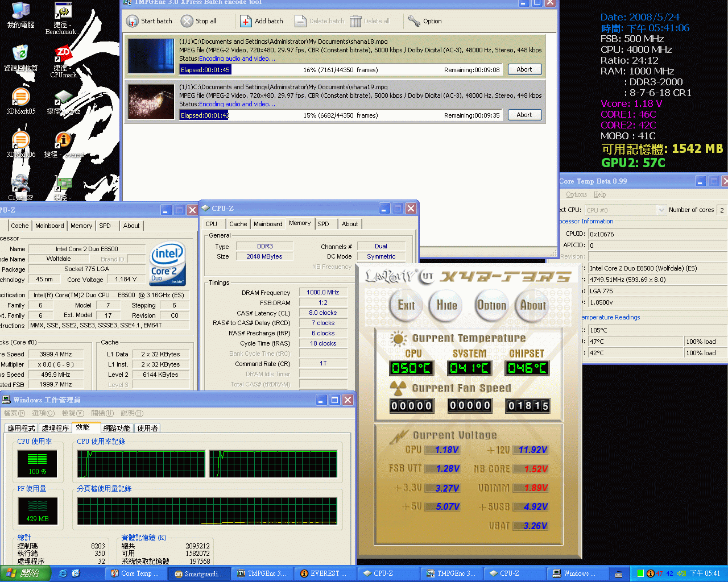This screenshot has width=728, height=582.
Task: Open the Benchmark shortcut desktop icon
Action: 62,18
